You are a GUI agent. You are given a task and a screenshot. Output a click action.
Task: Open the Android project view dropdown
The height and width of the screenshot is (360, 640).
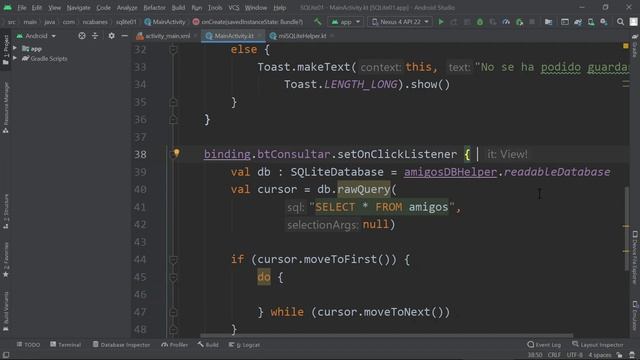36,36
